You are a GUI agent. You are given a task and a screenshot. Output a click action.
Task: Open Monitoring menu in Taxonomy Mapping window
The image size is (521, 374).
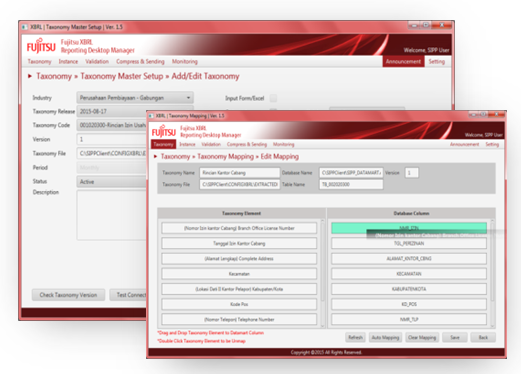(284, 144)
